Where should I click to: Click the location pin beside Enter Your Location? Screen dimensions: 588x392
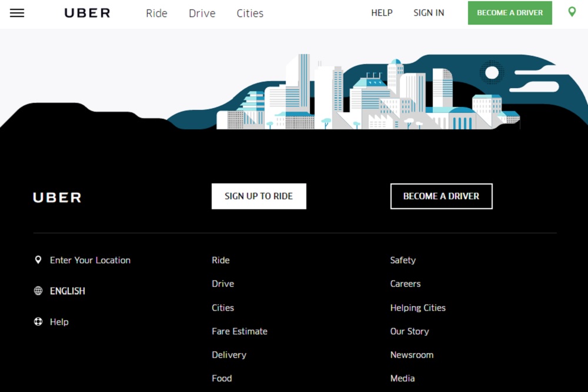[x=38, y=259]
